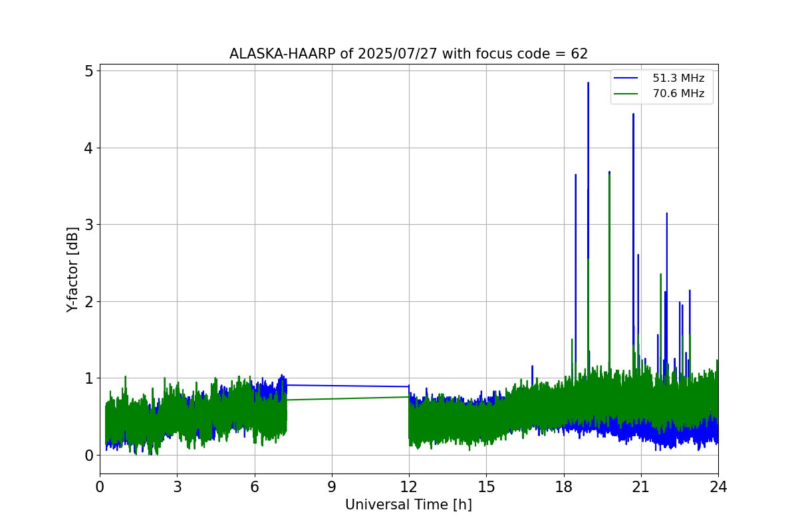Click y-axis tick label '2'

(89, 301)
